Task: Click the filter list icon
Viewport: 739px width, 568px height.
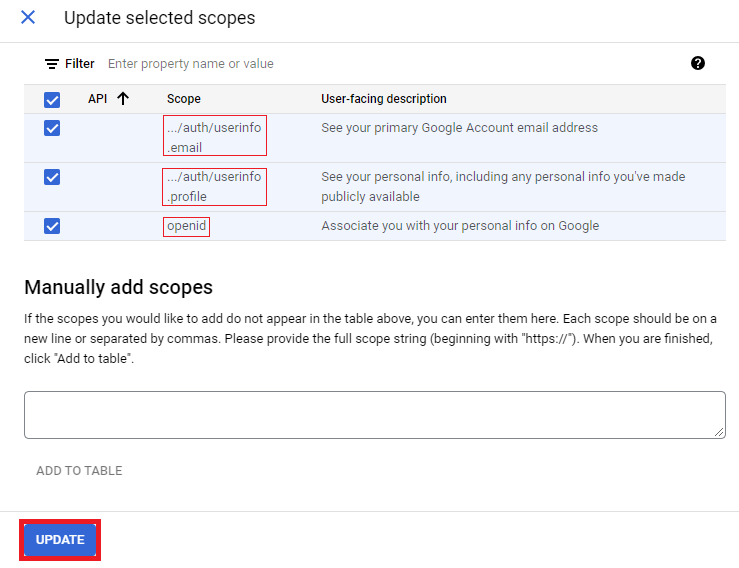Action: (52, 64)
